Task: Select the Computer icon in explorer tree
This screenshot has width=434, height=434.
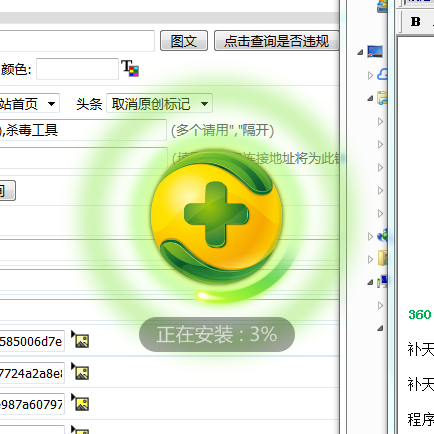Action: [383, 282]
